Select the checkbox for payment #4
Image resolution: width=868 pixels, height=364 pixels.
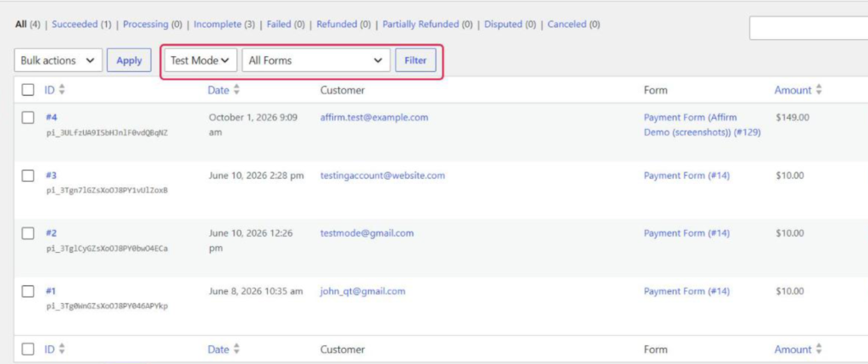(28, 117)
